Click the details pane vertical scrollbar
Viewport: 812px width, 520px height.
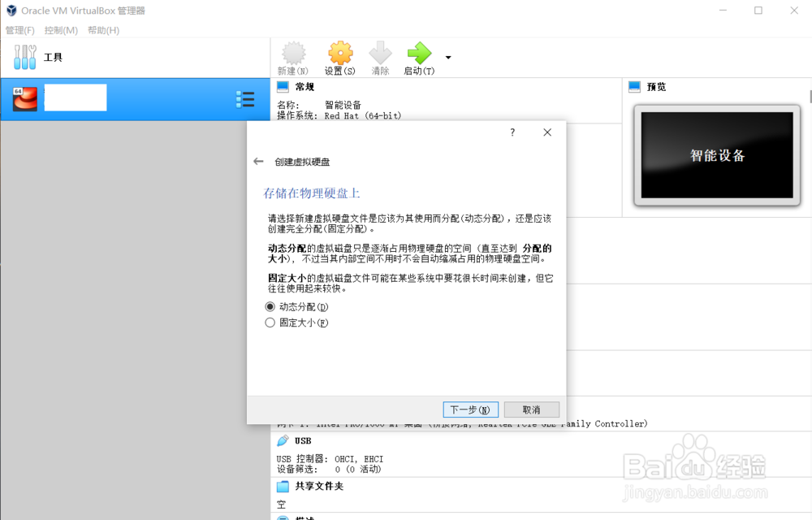point(810,97)
